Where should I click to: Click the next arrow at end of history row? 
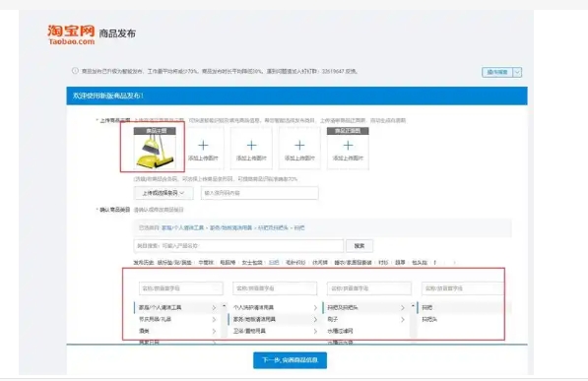pos(454,263)
